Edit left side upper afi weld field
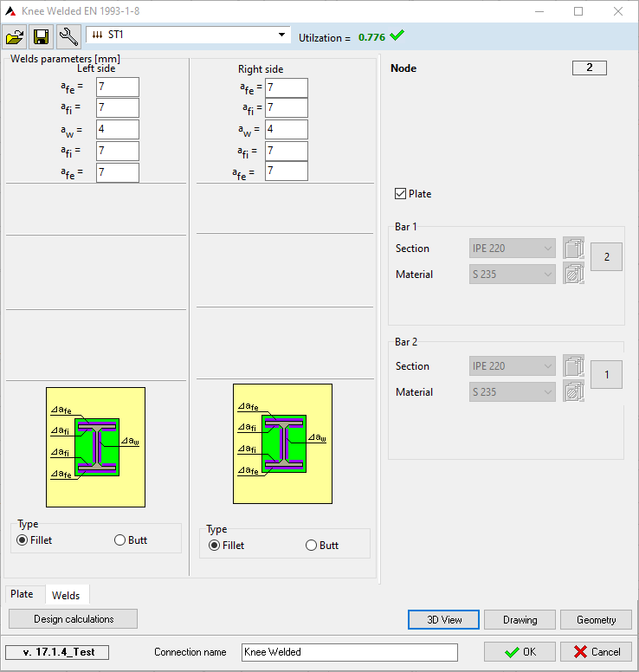Screen dimensions: 639x672 point(118,107)
